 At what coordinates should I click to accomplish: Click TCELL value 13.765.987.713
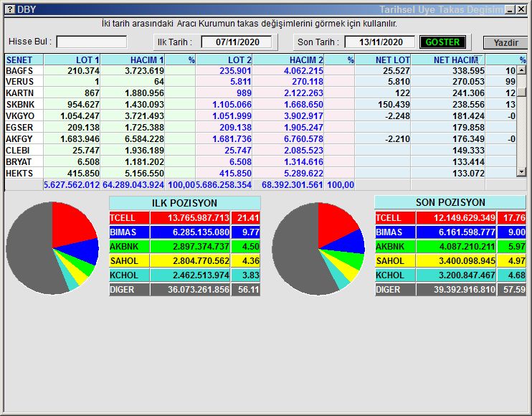199,218
